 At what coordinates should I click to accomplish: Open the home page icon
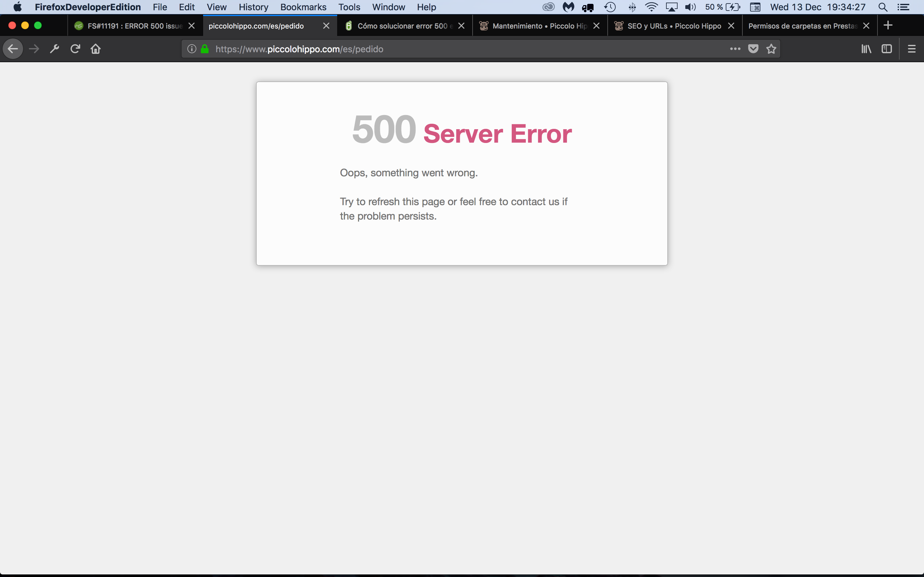click(96, 49)
